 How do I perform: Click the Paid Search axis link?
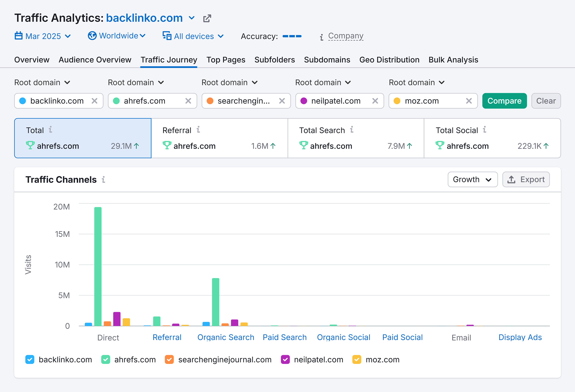[285, 337]
